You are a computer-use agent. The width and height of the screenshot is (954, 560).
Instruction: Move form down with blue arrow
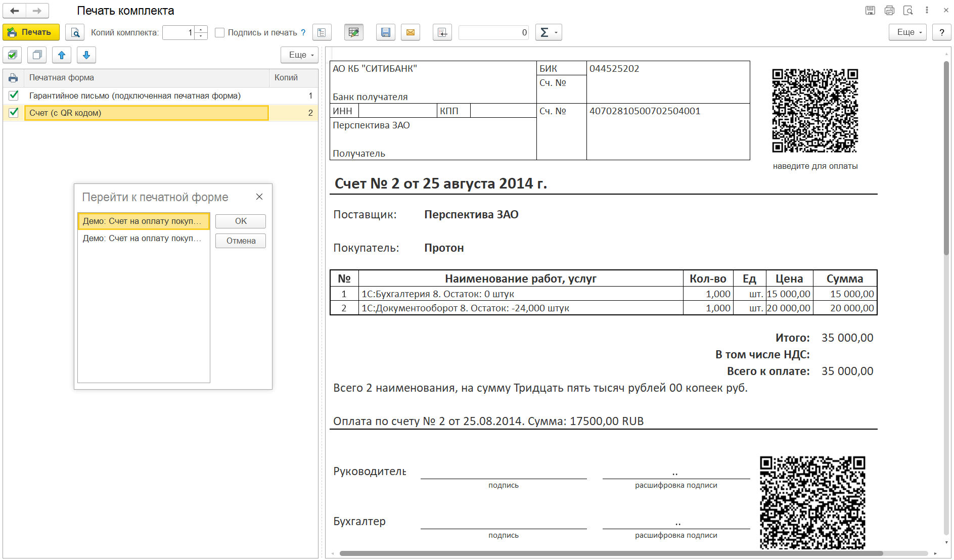[x=86, y=55]
